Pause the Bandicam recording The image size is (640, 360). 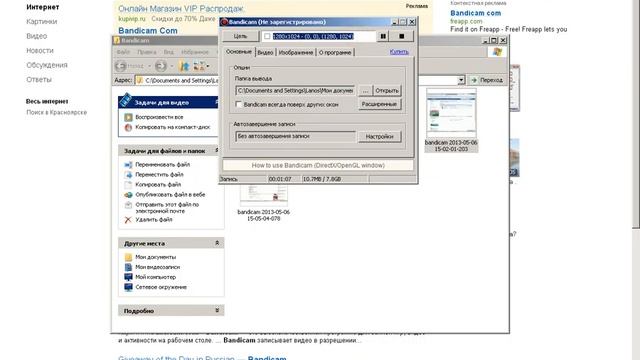383,36
